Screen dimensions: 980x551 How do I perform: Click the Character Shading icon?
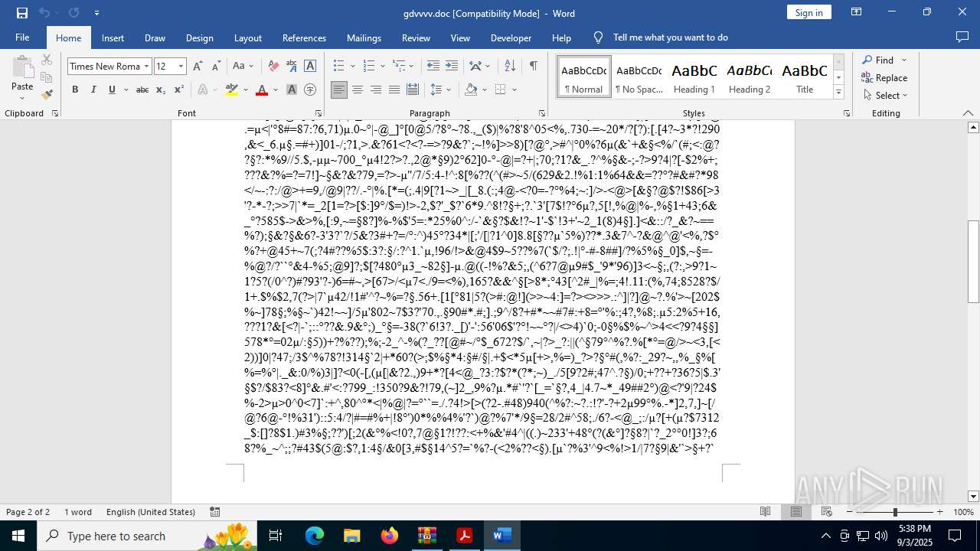click(x=292, y=90)
